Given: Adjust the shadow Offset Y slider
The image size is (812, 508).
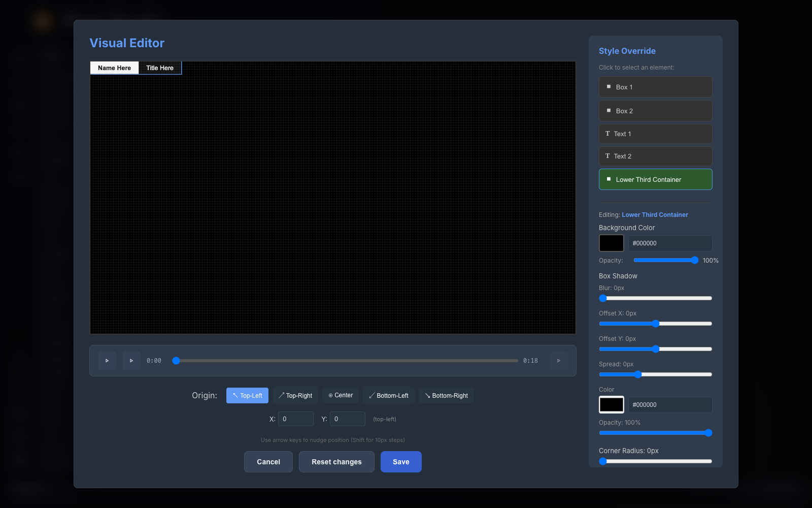Looking at the screenshot, I should point(656,349).
